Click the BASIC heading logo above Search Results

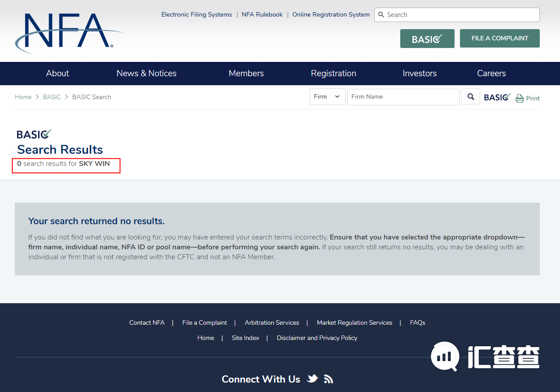[34, 134]
